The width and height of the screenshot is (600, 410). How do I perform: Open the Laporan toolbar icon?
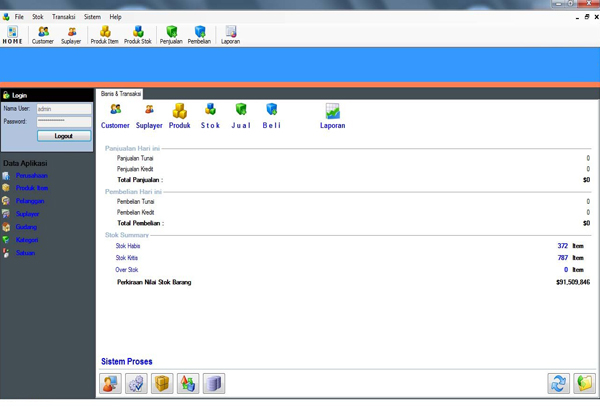(x=230, y=35)
